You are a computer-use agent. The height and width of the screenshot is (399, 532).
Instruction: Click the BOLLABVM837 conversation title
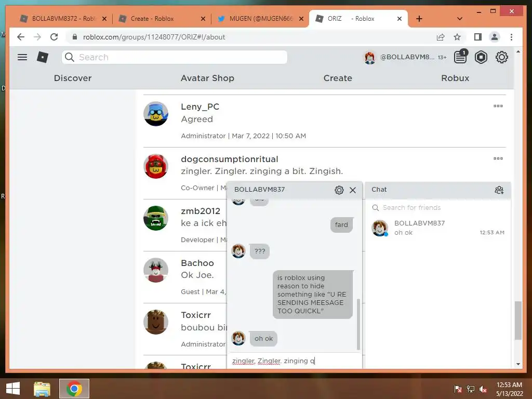(260, 190)
